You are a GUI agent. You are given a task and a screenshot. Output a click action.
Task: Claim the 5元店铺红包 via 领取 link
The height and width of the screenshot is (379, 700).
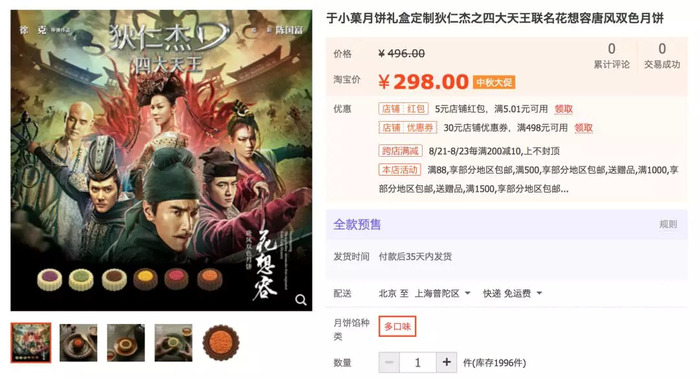coord(563,109)
